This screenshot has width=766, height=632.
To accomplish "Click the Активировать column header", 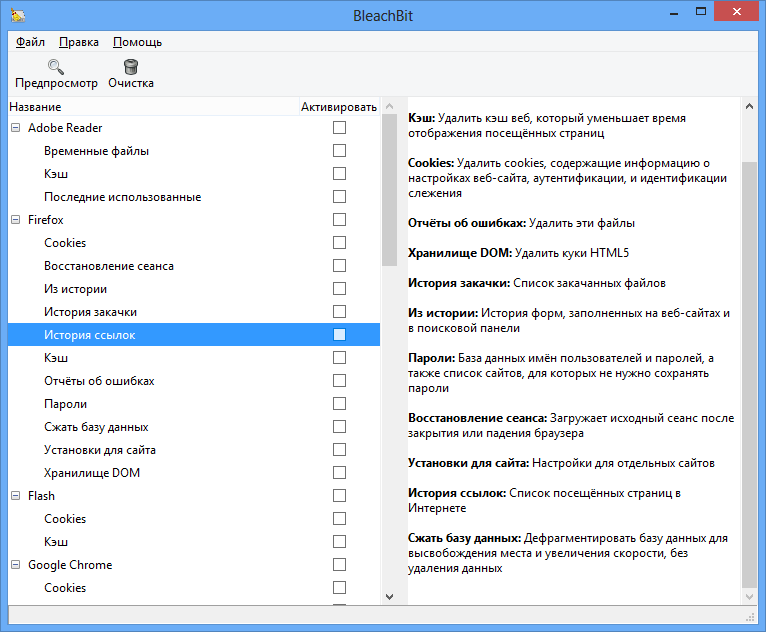I will click(x=339, y=106).
